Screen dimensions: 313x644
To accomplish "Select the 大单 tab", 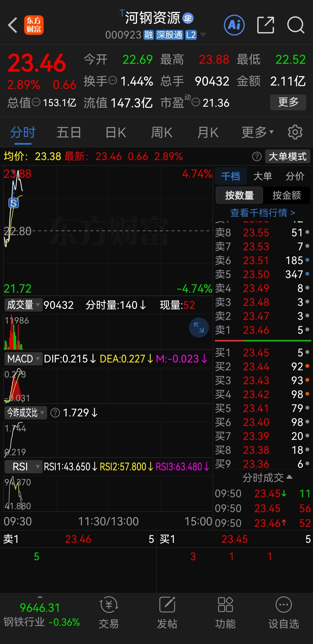I will pos(263,176).
